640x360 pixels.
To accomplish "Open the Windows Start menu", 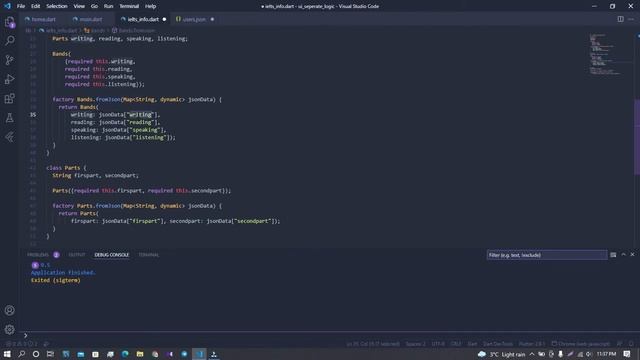I will pos(7,354).
